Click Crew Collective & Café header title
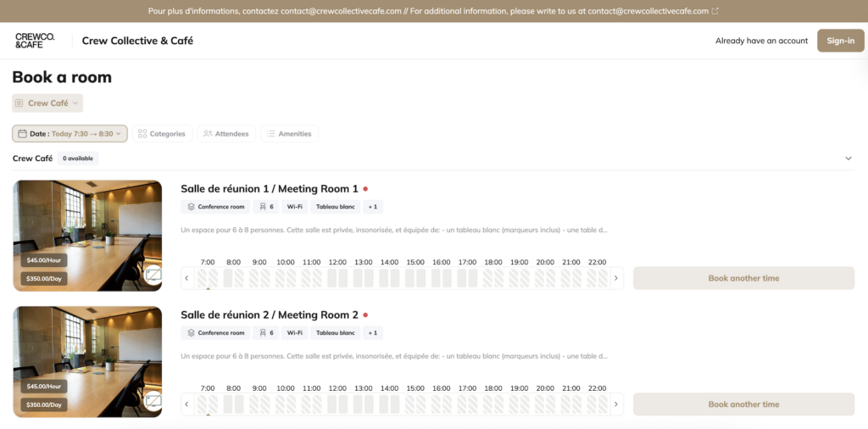 (x=137, y=41)
